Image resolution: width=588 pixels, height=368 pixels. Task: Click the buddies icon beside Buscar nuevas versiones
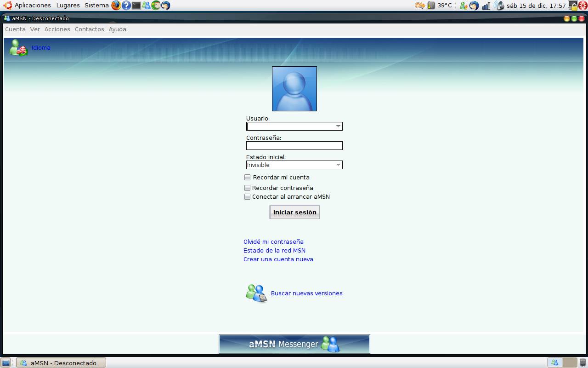(x=256, y=293)
